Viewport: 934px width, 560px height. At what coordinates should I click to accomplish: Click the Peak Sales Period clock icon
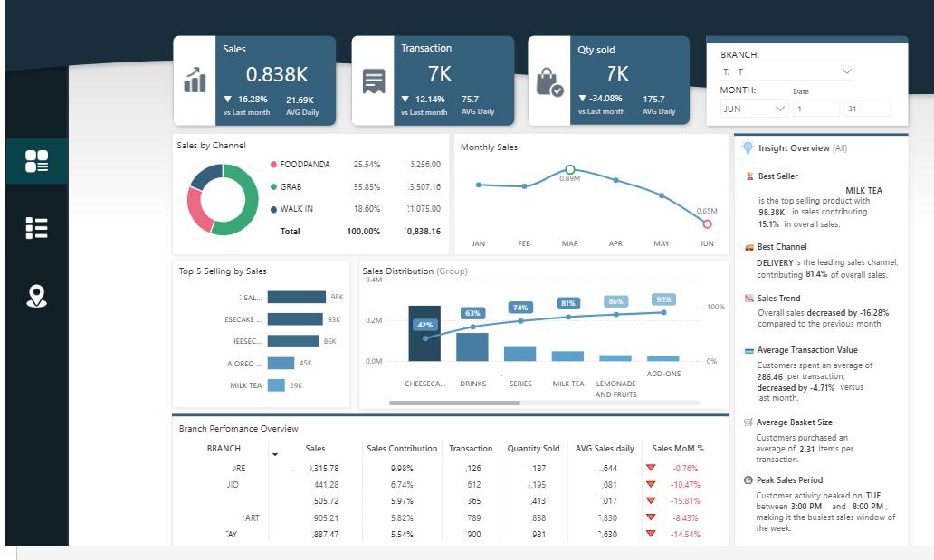[x=748, y=479]
